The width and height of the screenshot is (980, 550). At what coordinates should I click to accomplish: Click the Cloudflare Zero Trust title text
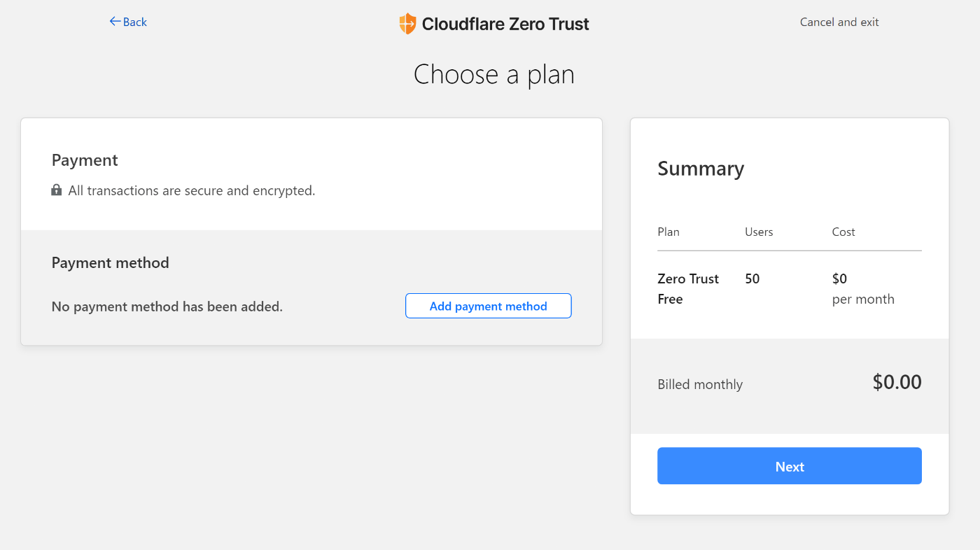(x=505, y=24)
